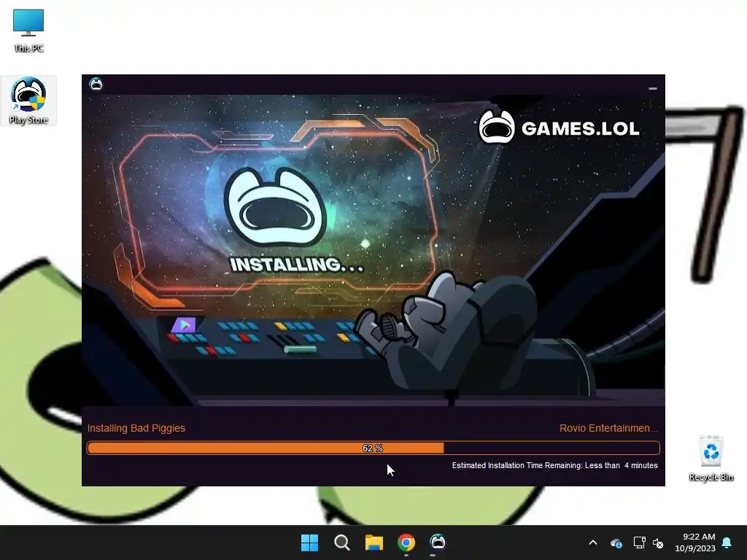The height and width of the screenshot is (560, 747).
Task: Open the network status tray icon
Action: pos(639,542)
